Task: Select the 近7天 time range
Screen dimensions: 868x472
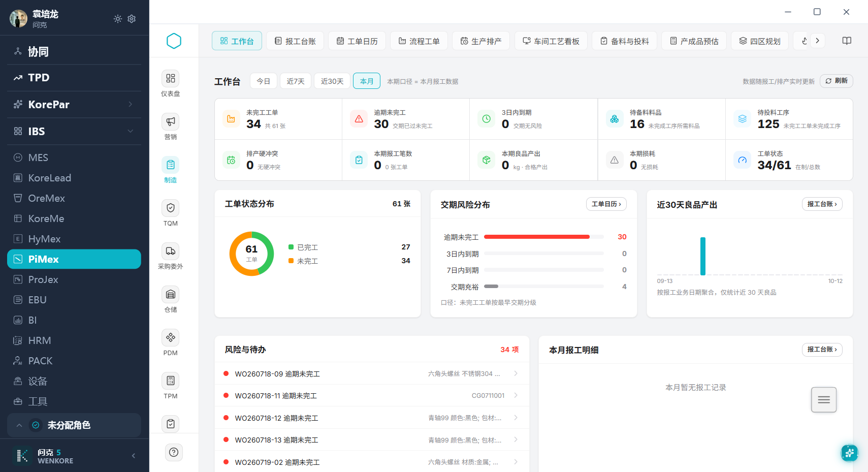Action: [296, 81]
